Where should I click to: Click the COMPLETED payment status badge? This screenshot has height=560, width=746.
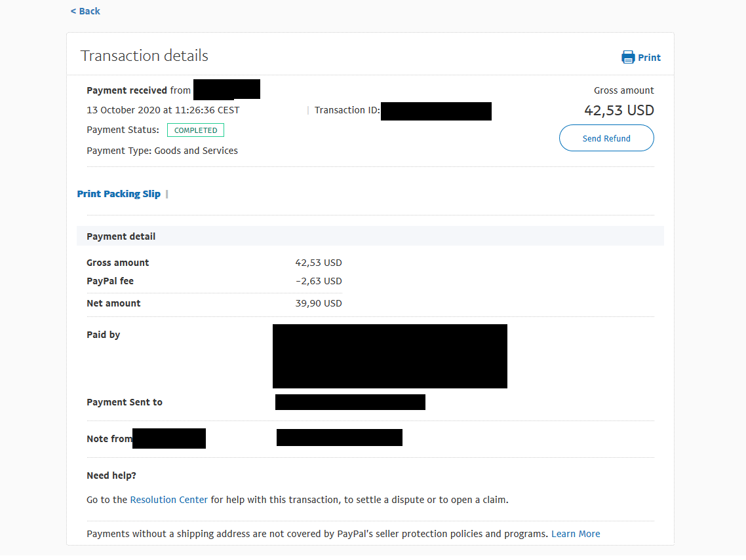click(x=195, y=130)
